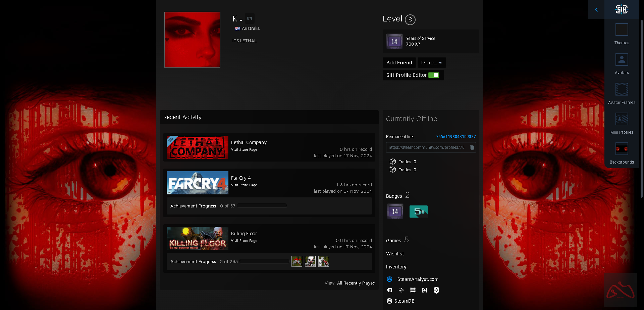
Task: Open Mini Profiles in the sidebar
Action: tap(622, 123)
